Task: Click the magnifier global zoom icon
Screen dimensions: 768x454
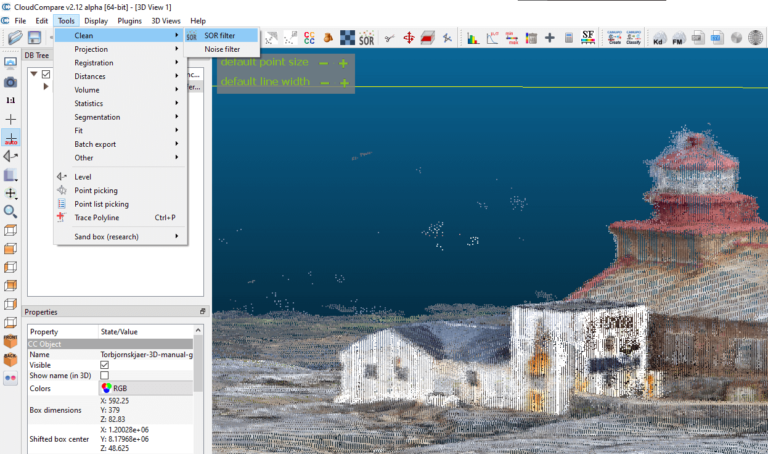Action: [10, 212]
